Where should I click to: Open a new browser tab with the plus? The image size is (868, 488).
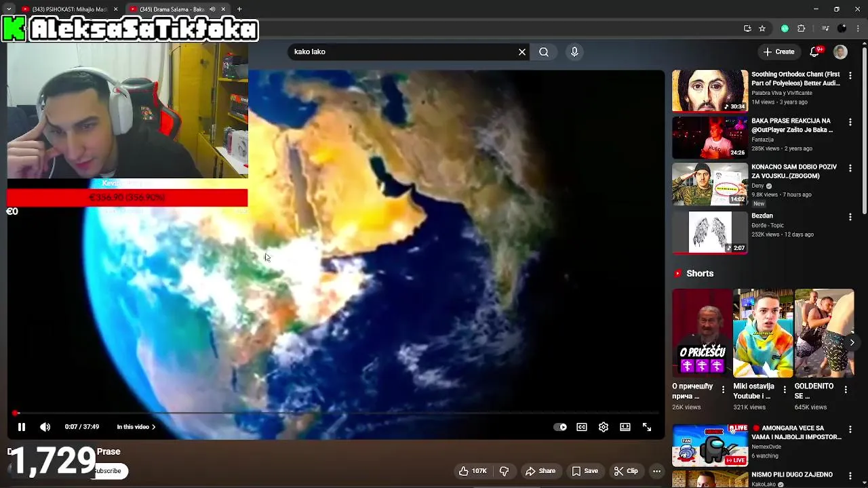coord(239,9)
